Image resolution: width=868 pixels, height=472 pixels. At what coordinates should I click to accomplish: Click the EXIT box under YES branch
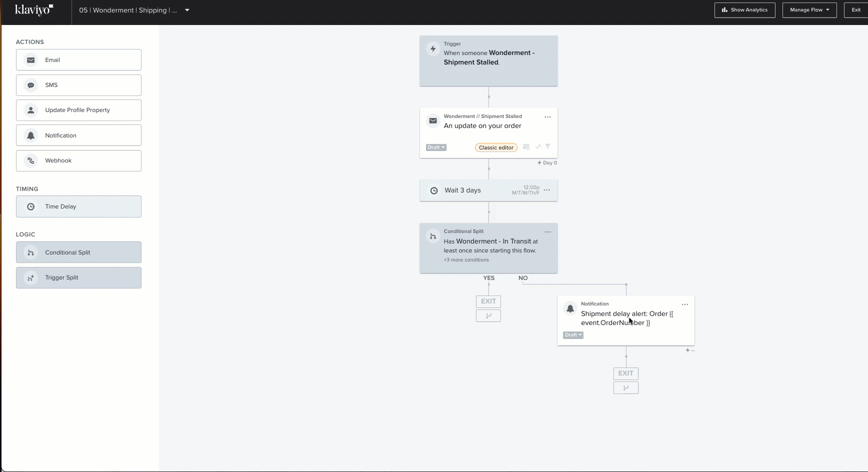coord(488,301)
